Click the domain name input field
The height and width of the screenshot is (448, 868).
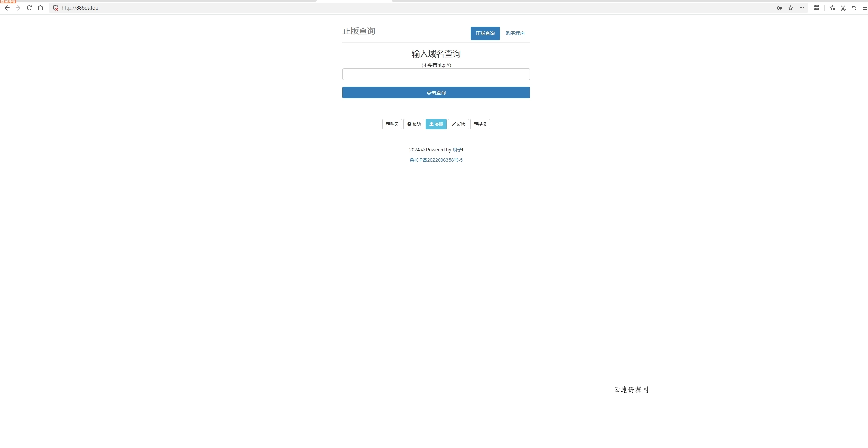436,74
